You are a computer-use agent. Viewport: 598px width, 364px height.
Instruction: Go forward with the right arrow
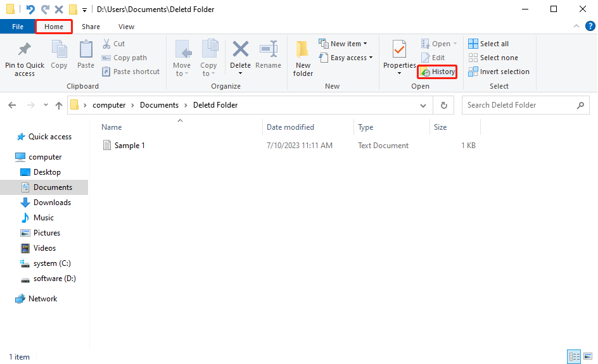coord(31,105)
